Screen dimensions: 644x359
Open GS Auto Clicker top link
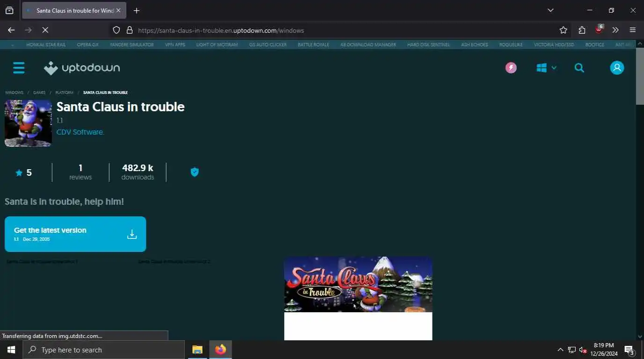pos(268,45)
